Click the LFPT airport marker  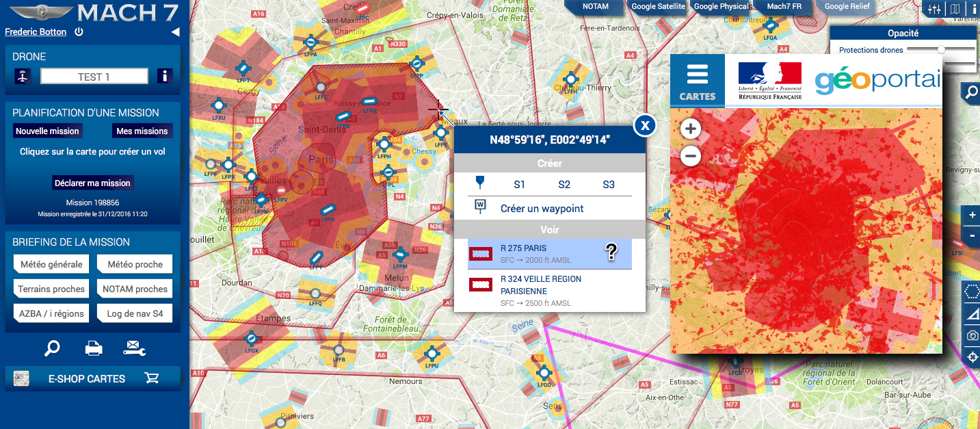243,68
